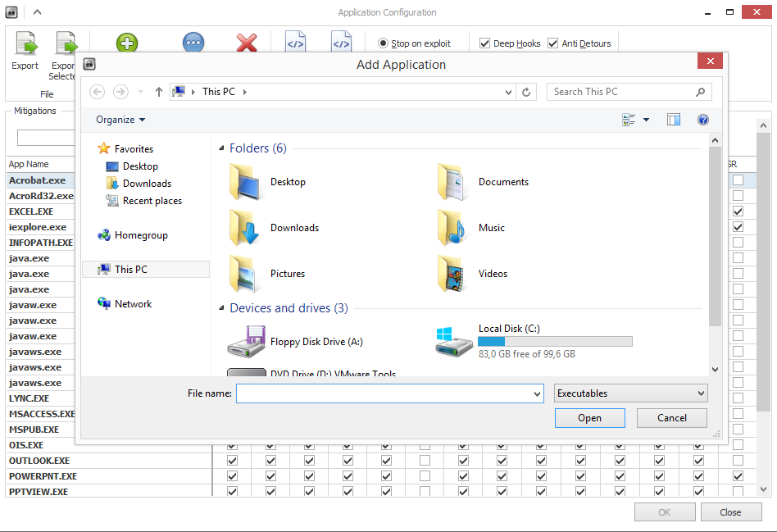Click the first code-file icon in toolbar
This screenshot has width=777, height=532.
point(295,42)
